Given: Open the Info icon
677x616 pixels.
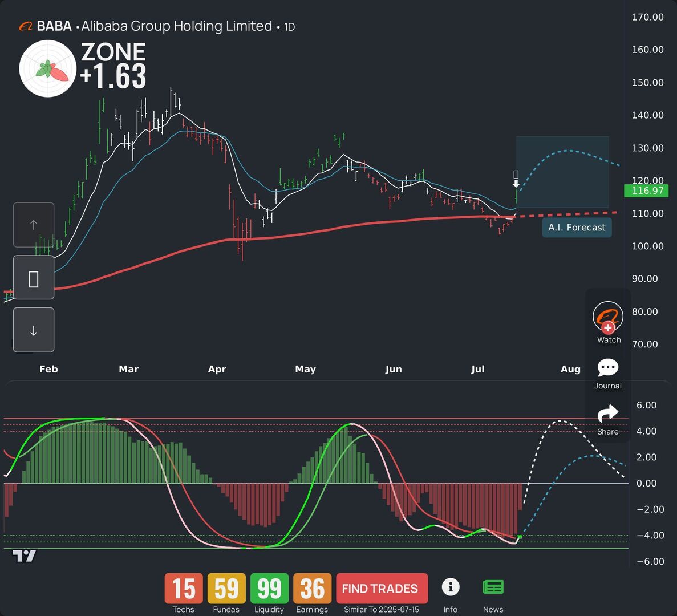Looking at the screenshot, I should [451, 587].
